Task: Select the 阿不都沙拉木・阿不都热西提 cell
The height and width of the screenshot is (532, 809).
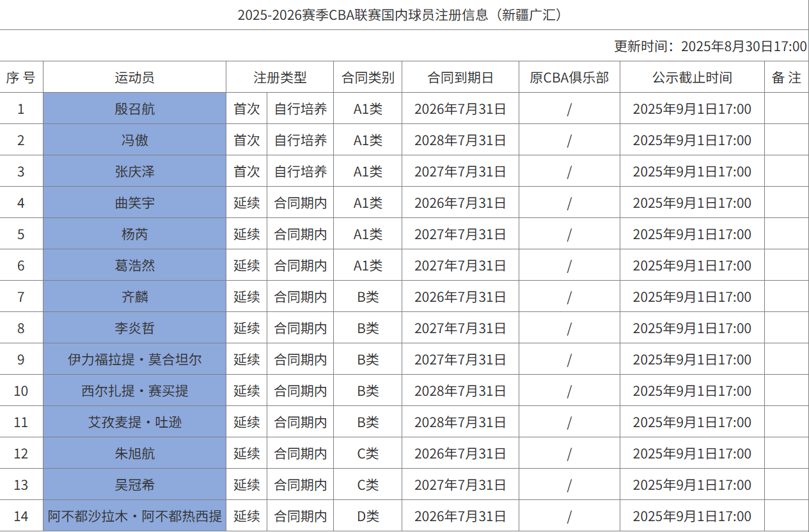Action: tap(134, 516)
